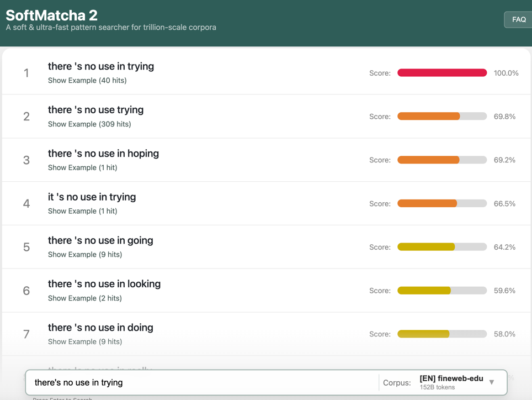The height and width of the screenshot is (400, 532).
Task: Click the 100.0% red score bar
Action: coord(442,73)
